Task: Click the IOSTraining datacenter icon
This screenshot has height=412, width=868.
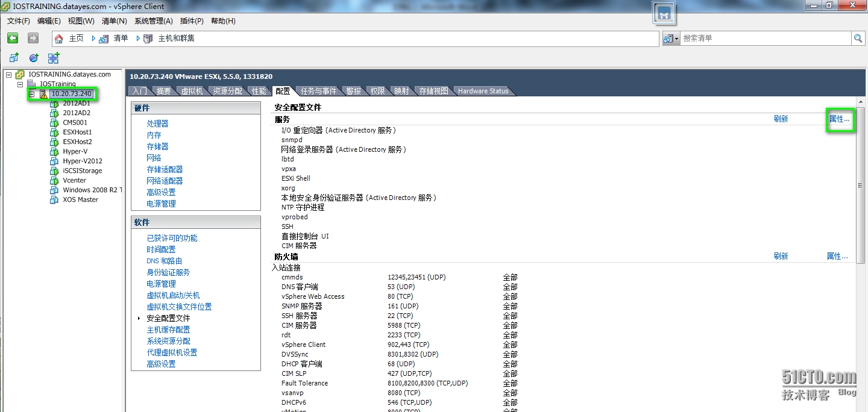Action: pos(32,84)
